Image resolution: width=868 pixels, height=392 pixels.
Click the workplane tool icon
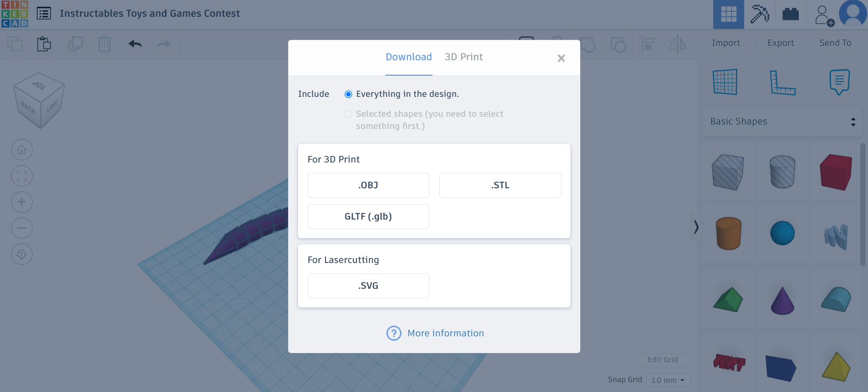[725, 82]
